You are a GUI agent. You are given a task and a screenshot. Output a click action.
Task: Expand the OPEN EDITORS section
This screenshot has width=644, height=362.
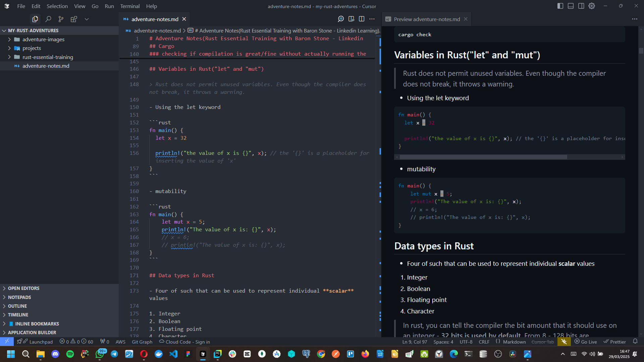[23, 288]
